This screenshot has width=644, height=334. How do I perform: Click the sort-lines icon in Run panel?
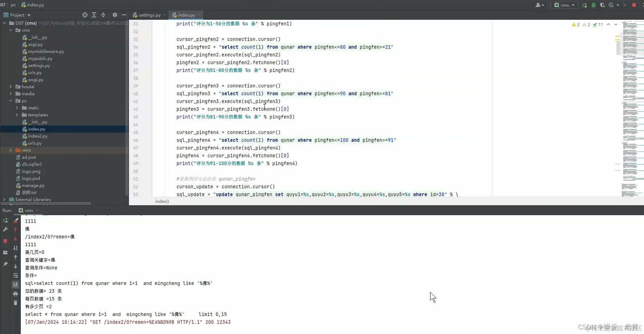pos(16,248)
